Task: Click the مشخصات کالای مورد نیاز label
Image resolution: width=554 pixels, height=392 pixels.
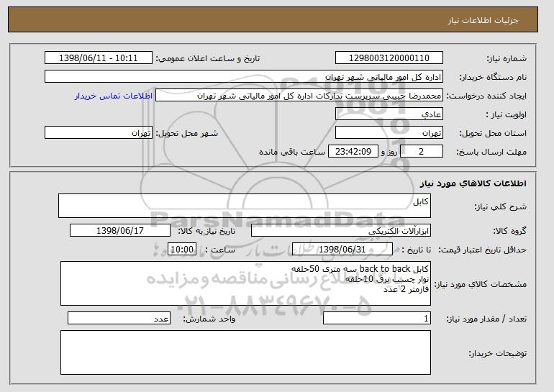Action: click(x=480, y=284)
